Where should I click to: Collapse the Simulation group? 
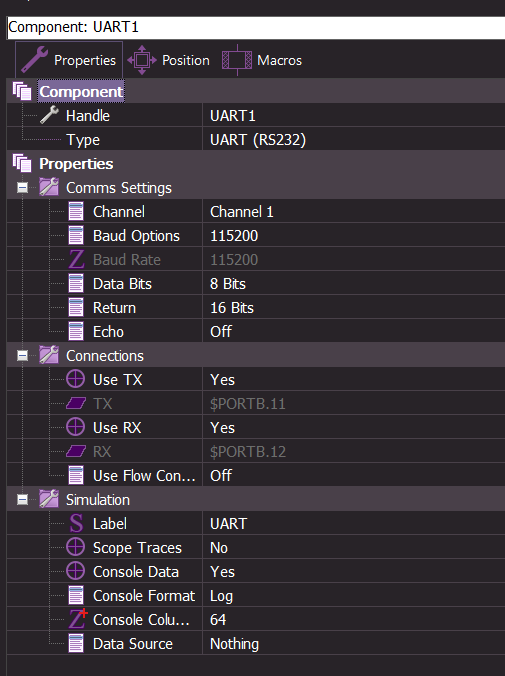(22, 500)
